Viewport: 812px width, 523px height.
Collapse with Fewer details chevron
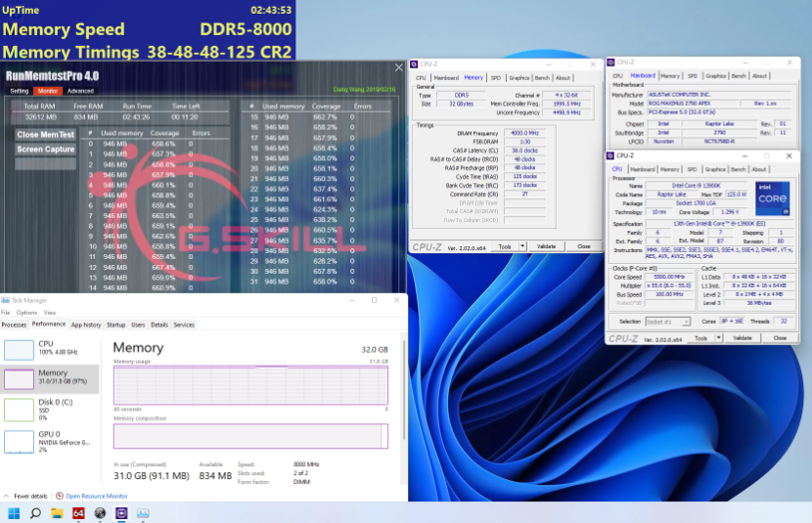[6, 496]
